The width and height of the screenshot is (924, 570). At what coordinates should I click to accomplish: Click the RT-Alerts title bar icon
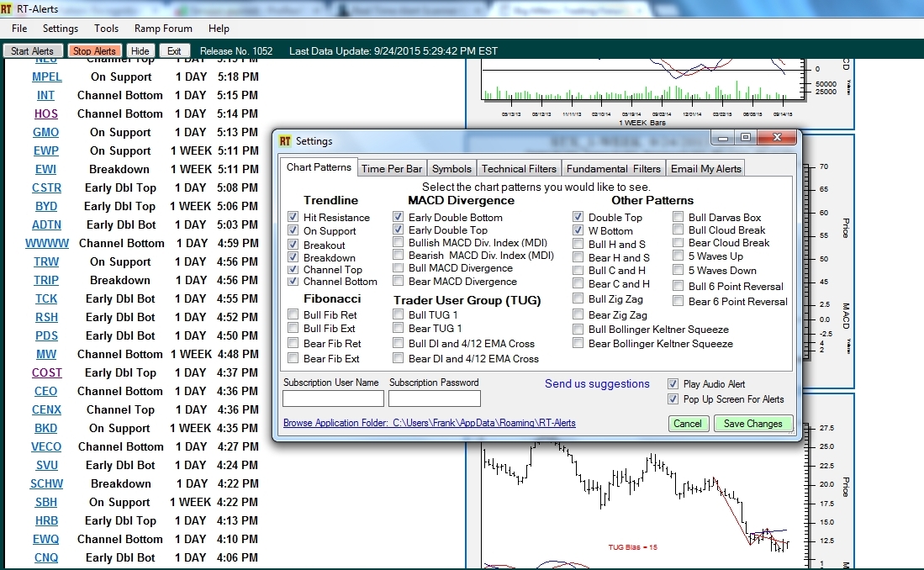[6, 9]
